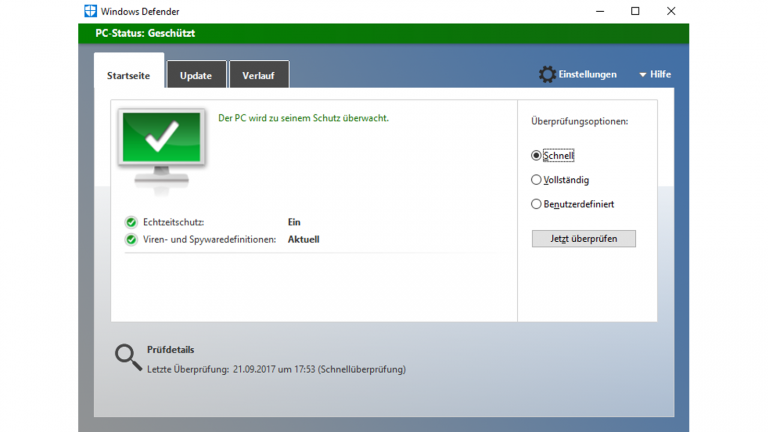This screenshot has width=768, height=432.
Task: Click the 'Viren- und Spywaredefinitionen:' label
Action: click(210, 240)
